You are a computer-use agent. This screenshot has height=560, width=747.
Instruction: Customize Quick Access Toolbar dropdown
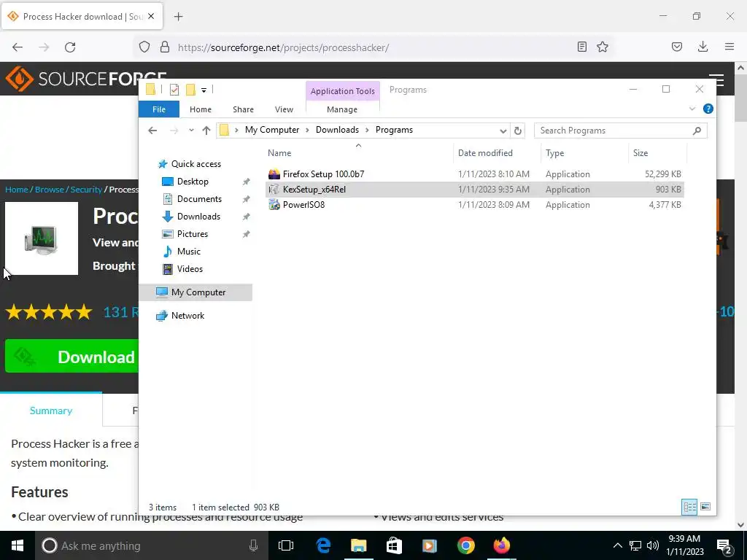tap(204, 90)
